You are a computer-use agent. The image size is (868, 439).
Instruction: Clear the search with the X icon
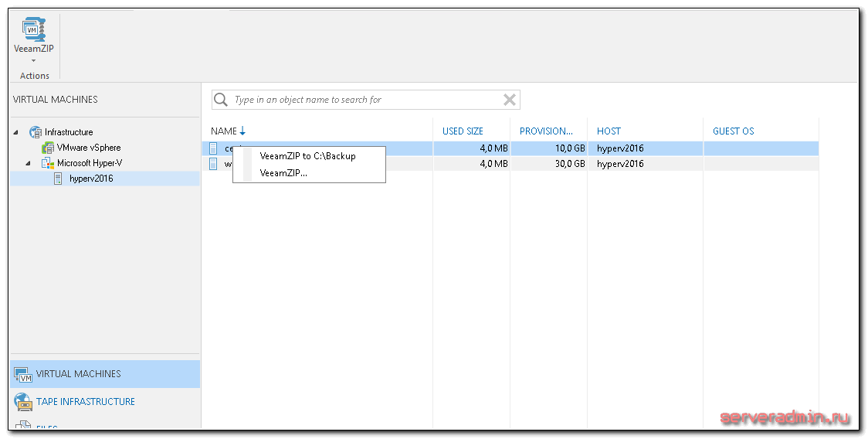510,100
